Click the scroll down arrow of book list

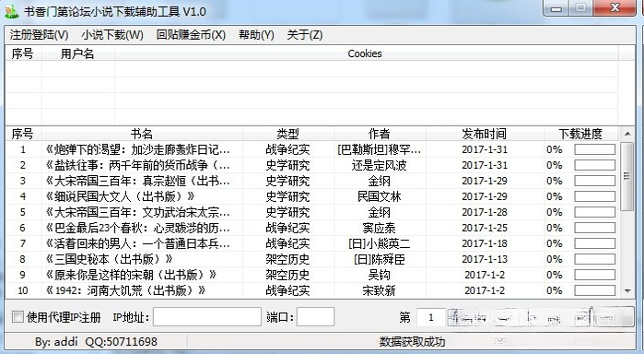[627, 291]
